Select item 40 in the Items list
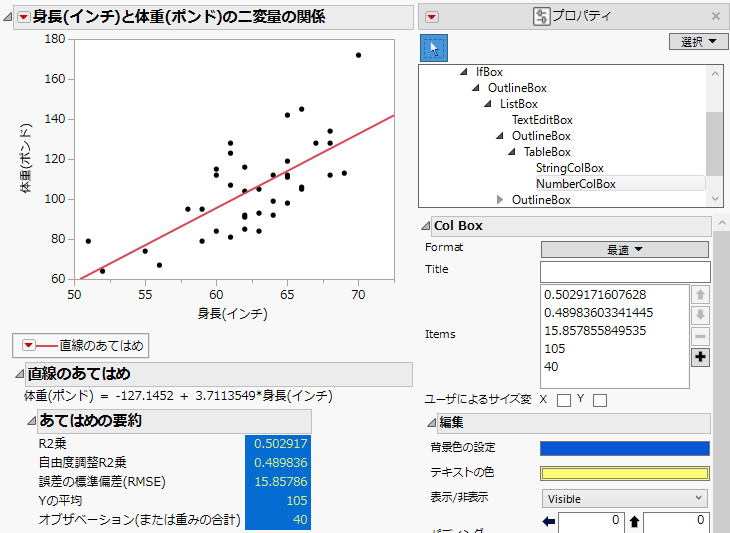 click(551, 366)
